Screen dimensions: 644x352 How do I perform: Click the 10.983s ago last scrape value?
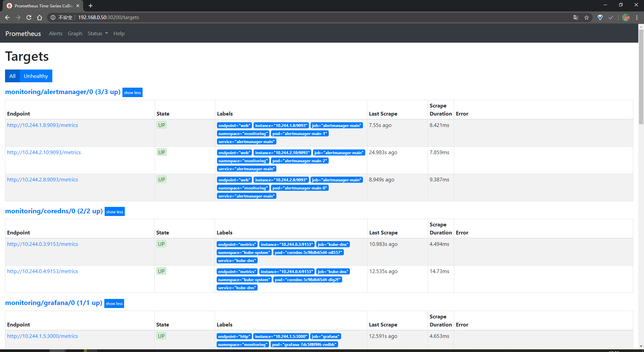click(x=383, y=244)
